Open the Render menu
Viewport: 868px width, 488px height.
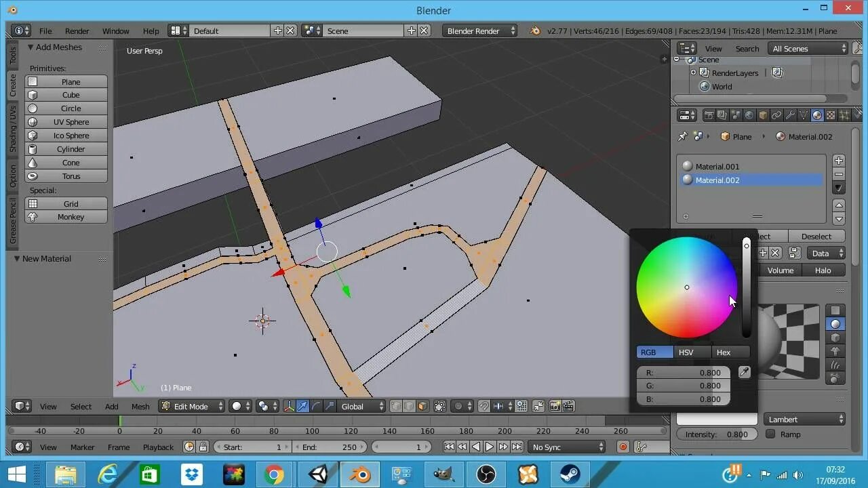coord(77,30)
